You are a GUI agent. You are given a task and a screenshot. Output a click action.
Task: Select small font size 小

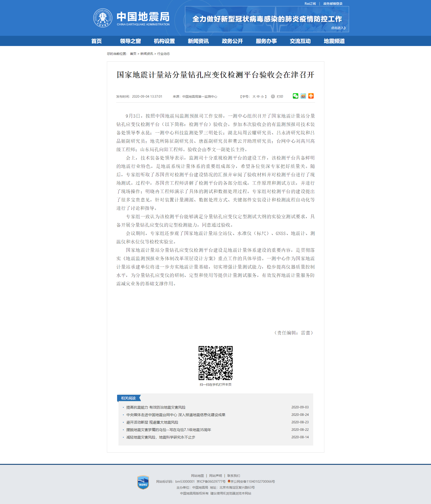point(263,96)
